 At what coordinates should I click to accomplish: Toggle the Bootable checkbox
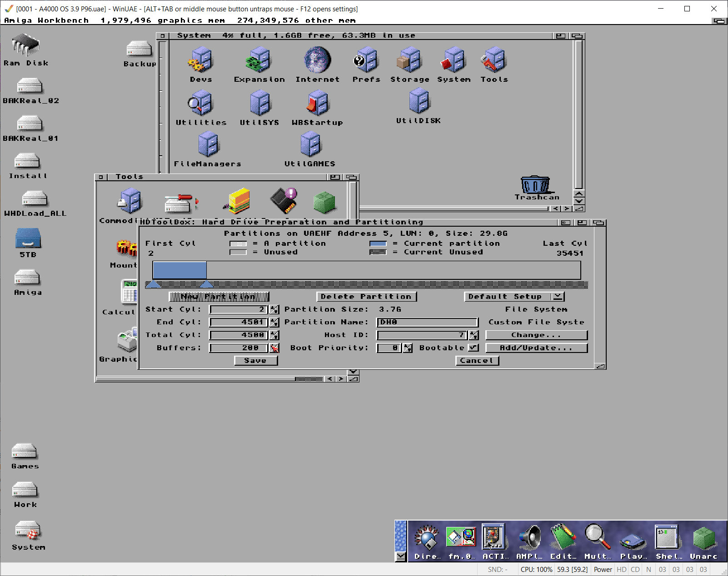pos(473,348)
